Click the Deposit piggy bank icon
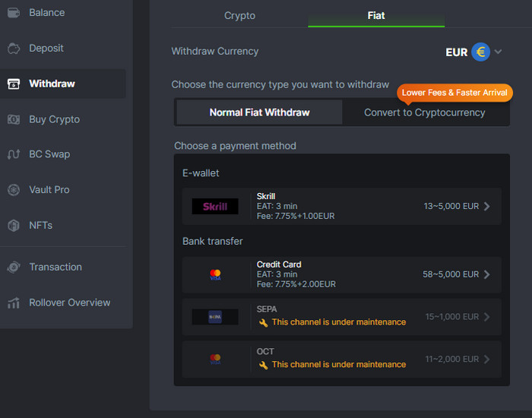Screen dimensions: 532x418 coord(14,49)
